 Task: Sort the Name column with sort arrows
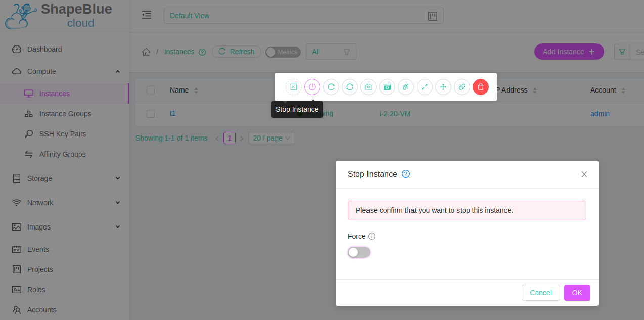196,90
